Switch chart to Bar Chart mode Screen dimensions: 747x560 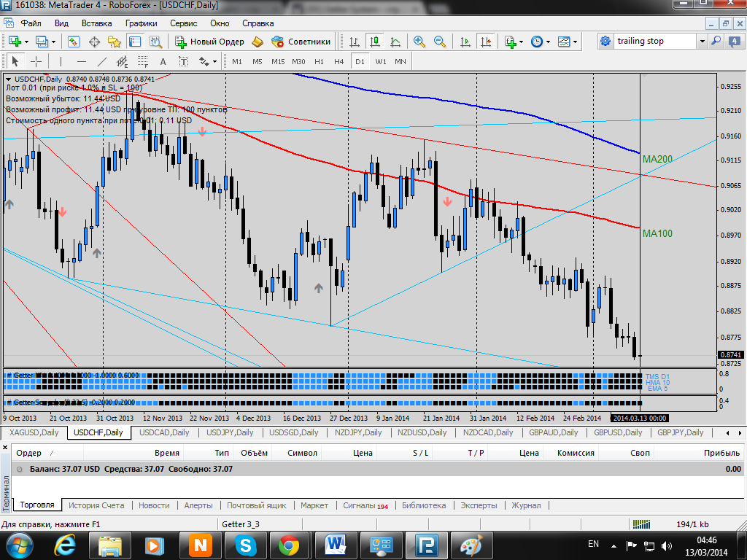[355, 42]
